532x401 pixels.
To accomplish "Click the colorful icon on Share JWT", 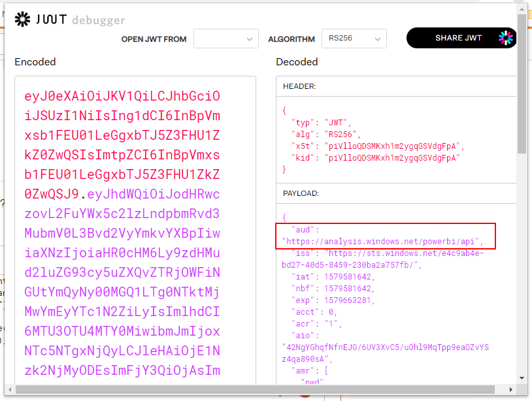I will coord(506,38).
